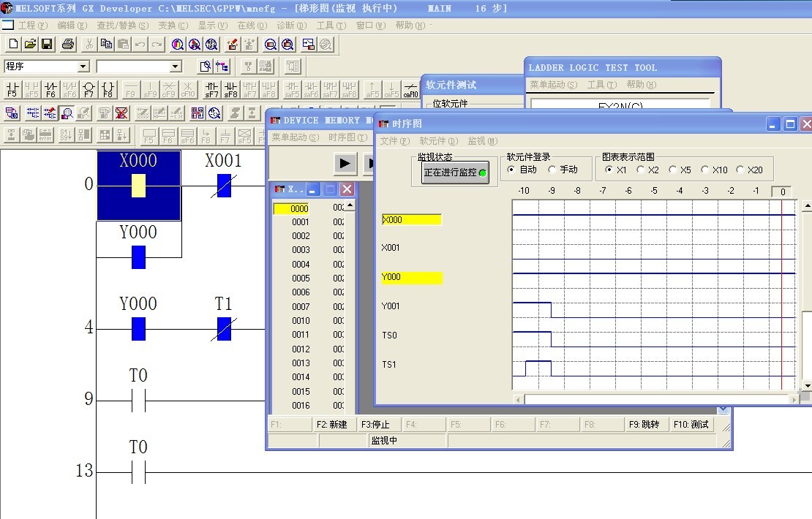This screenshot has height=519, width=812.
Task: Click the New project icon
Action: [13, 45]
